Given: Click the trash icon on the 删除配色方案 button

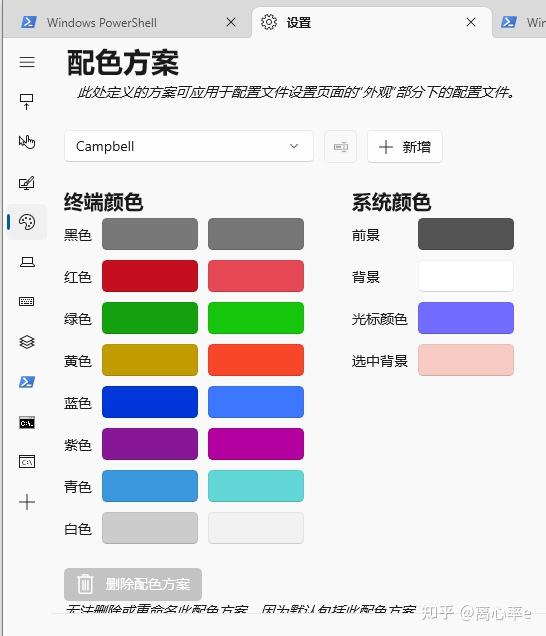Looking at the screenshot, I should click(x=85, y=584).
